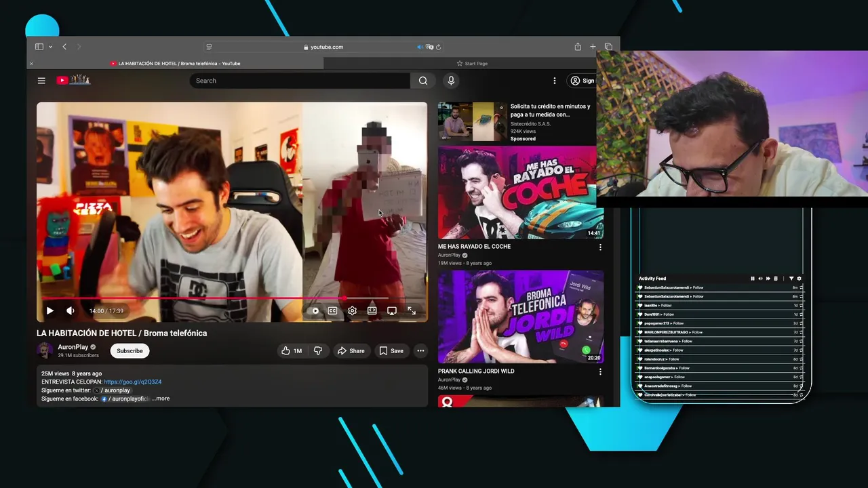Expand description with ...more
This screenshot has width=868, height=488.
pos(161,399)
